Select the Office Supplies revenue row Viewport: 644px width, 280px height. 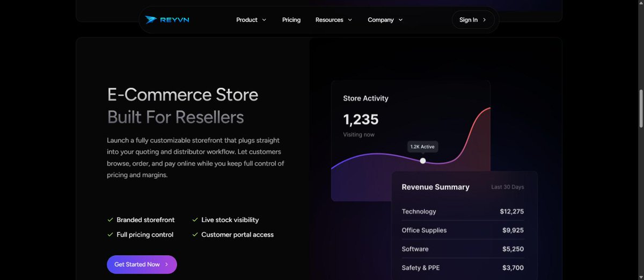click(x=463, y=231)
